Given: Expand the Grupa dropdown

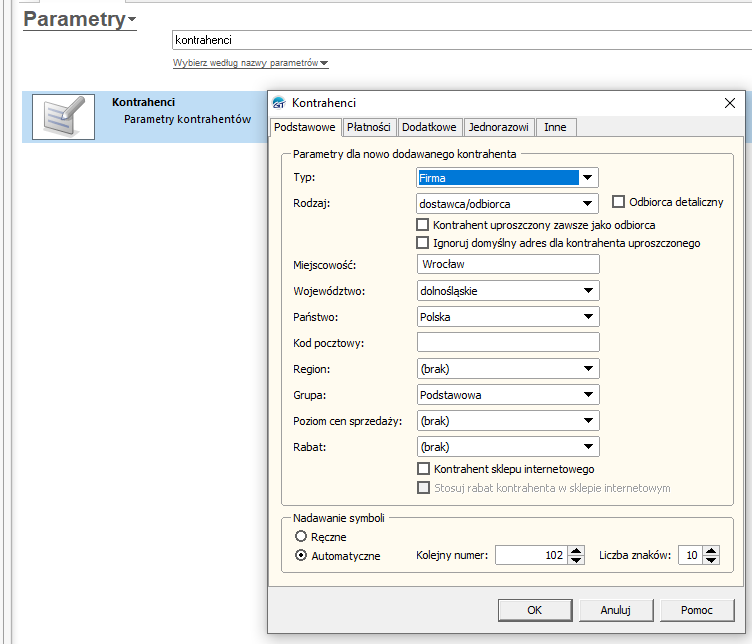Looking at the screenshot, I should (588, 395).
